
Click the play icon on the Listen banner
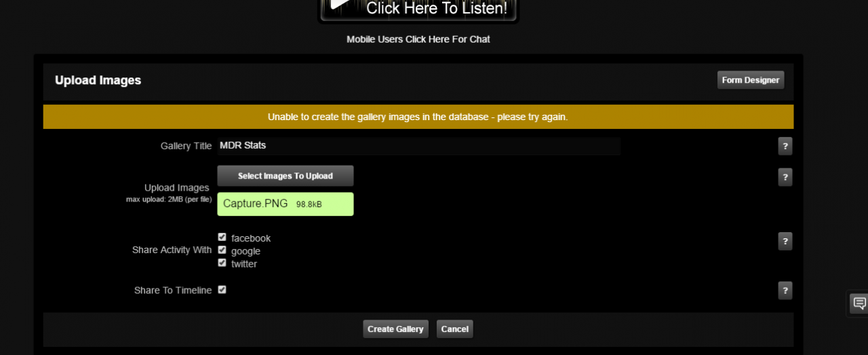coord(340,3)
